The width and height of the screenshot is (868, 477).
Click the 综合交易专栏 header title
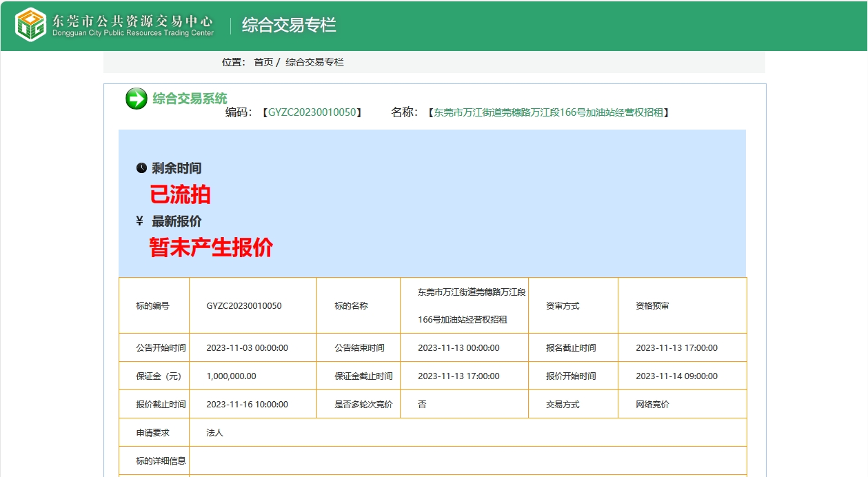[x=289, y=26]
